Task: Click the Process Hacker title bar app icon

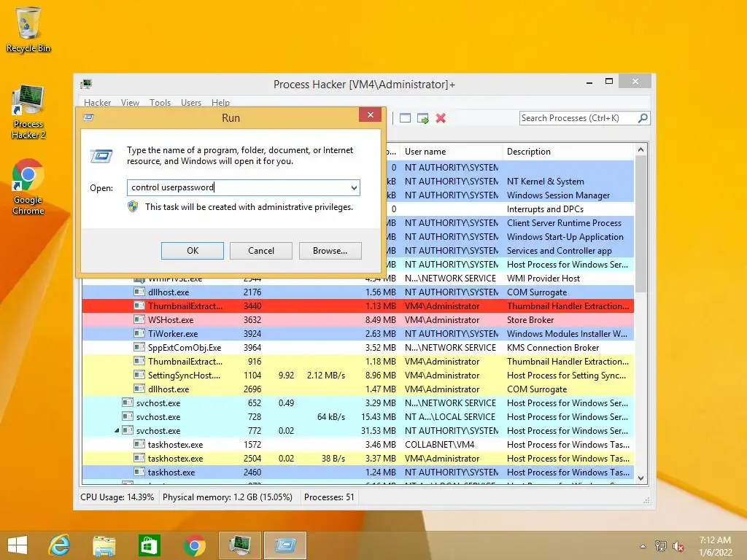Action: [86, 85]
